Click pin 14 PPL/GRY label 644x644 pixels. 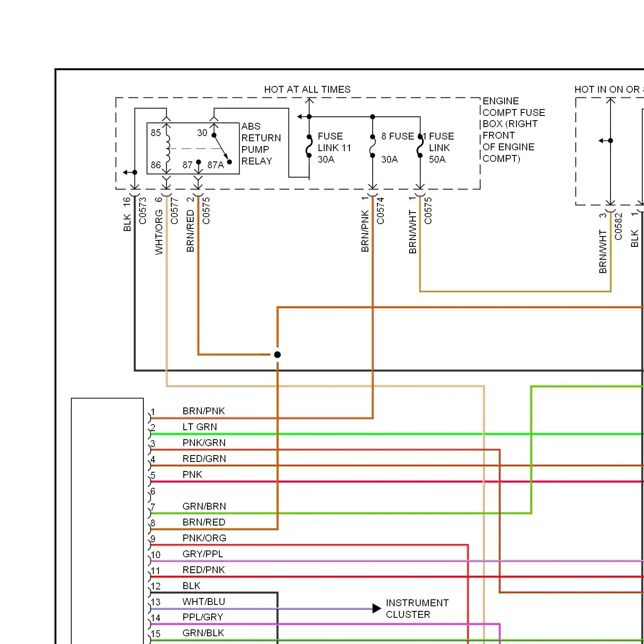(203, 617)
